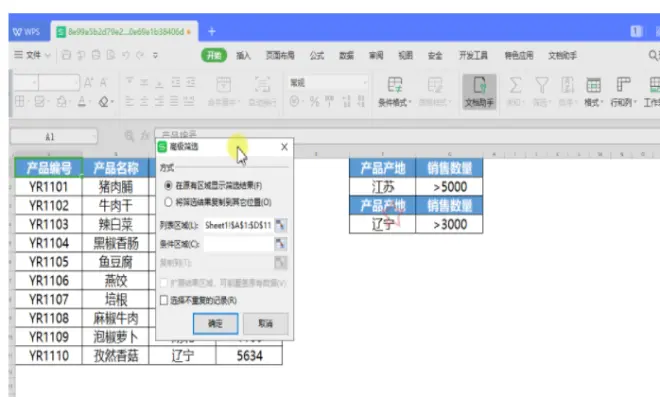The image size is (660, 397).
Task: Click the range picker for 列表区域
Action: tap(280, 225)
